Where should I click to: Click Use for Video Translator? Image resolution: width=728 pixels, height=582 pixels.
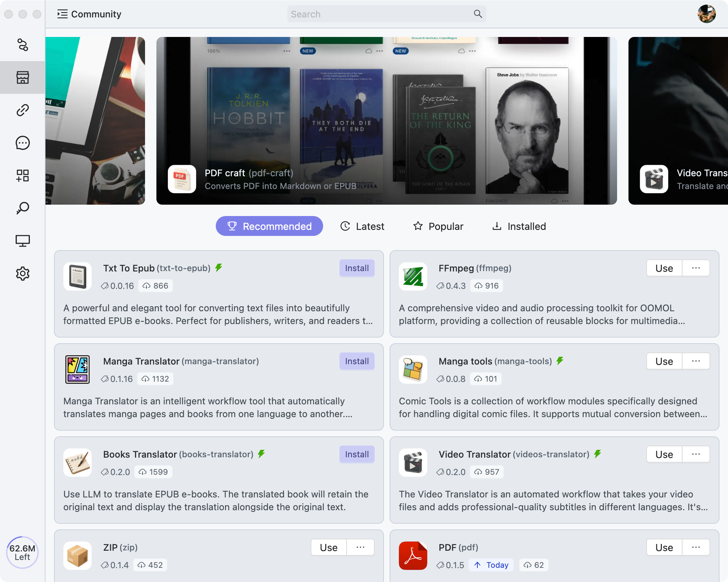664,454
